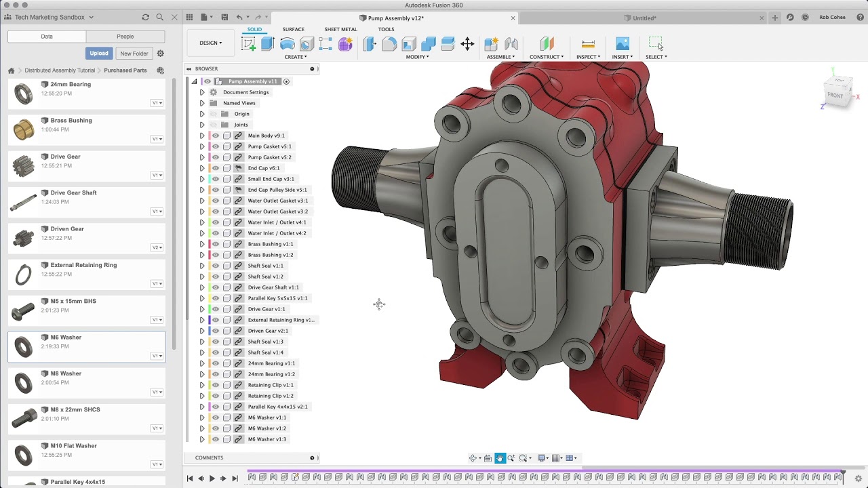Select the Data tab
This screenshot has height=488, width=868.
pyautogui.click(x=47, y=37)
